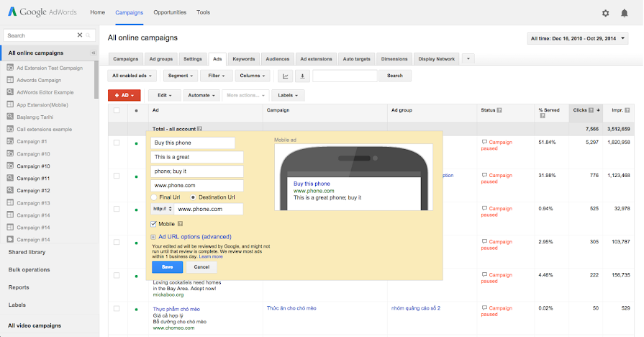Click the % Served help icon
Viewport: 644px width, 337px height.
point(542,116)
